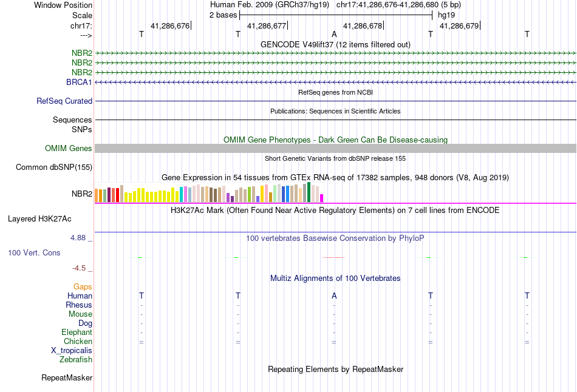
Task: Click the chr17: ruler label
Action: point(81,25)
